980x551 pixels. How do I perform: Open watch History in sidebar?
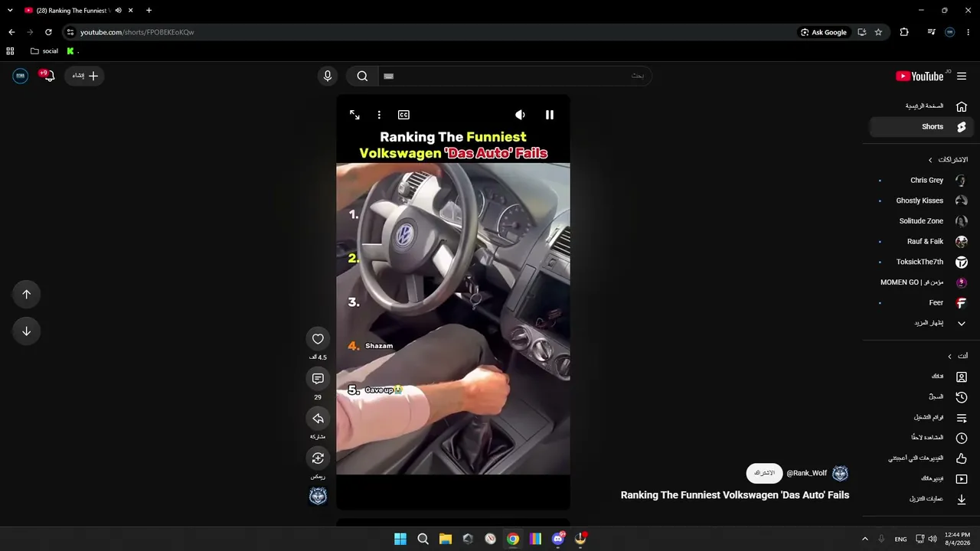tap(922, 397)
